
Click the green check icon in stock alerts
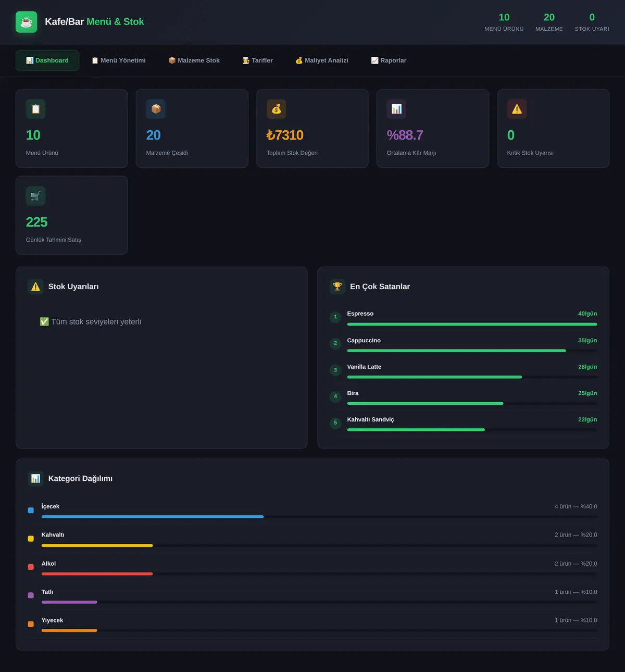tap(44, 322)
